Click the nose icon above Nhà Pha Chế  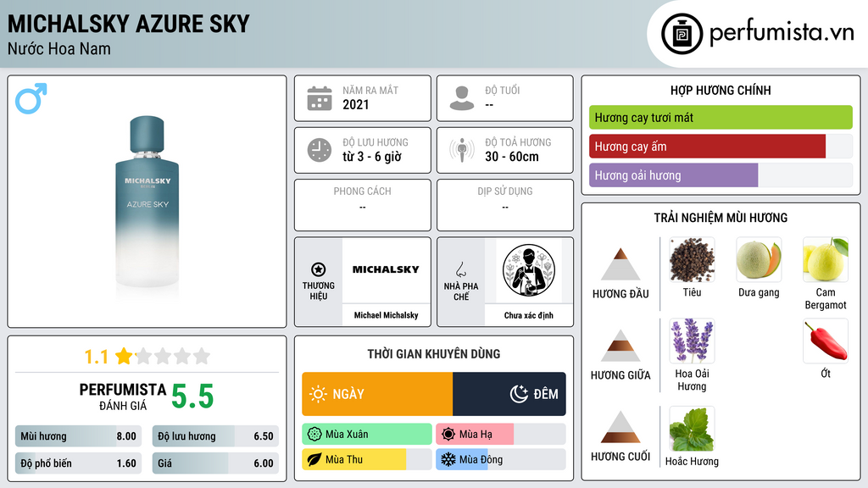(x=460, y=269)
